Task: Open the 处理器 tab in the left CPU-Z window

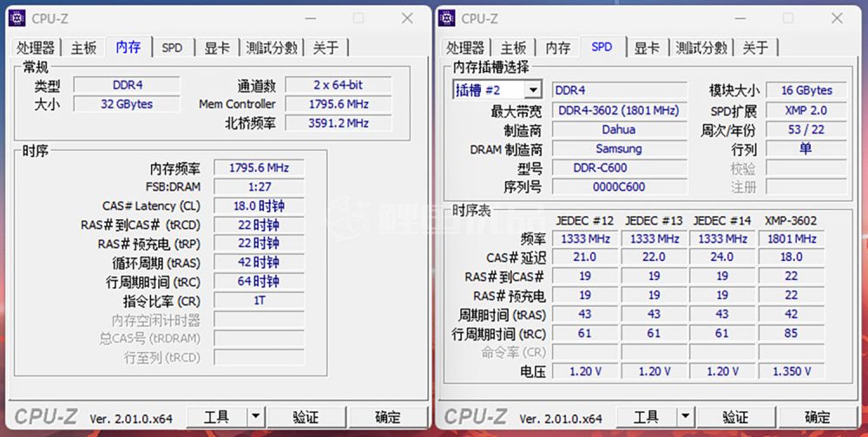Action: (x=36, y=48)
